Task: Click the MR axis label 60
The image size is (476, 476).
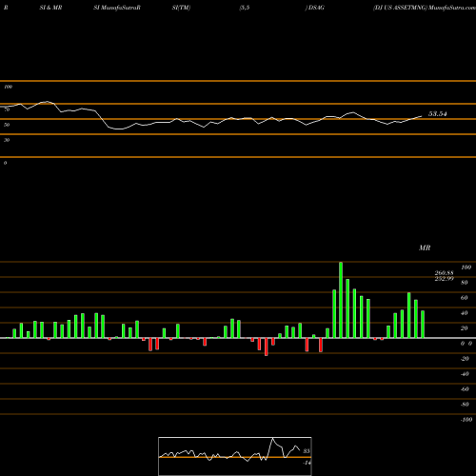Action: (x=465, y=298)
